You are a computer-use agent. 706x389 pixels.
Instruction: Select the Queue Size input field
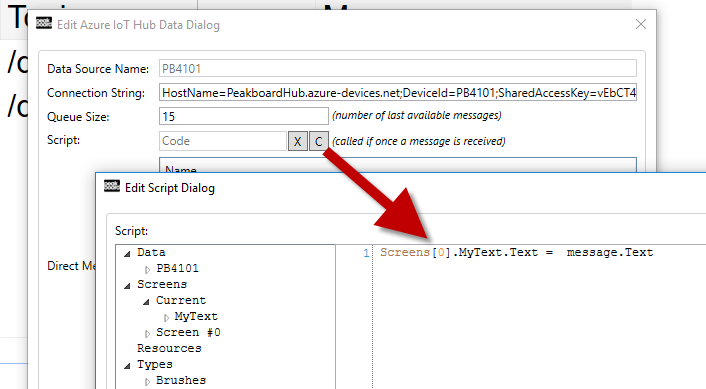(x=244, y=116)
